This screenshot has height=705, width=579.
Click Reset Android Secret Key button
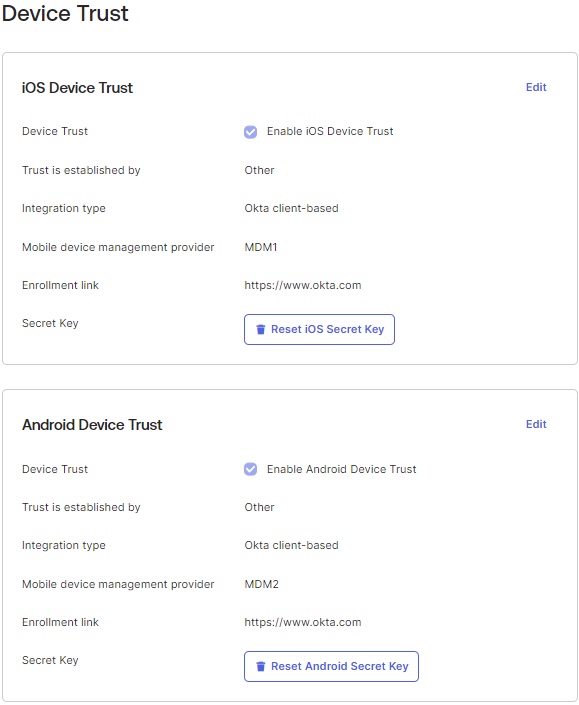point(331,666)
